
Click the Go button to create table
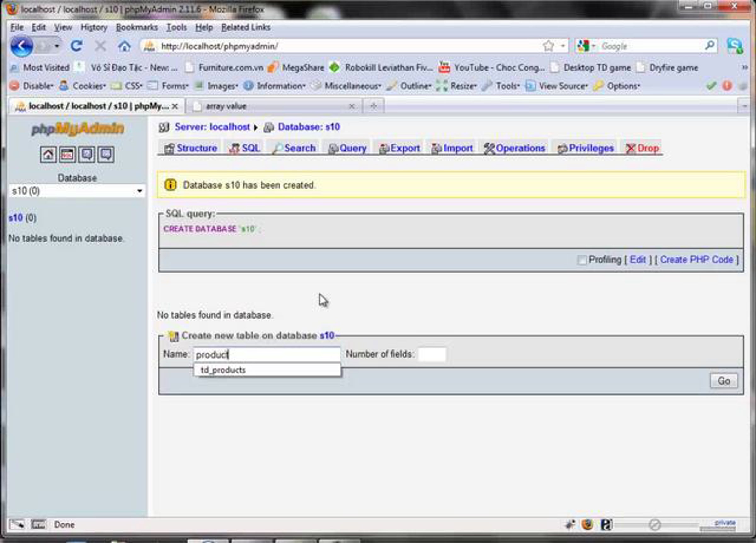pyautogui.click(x=724, y=381)
